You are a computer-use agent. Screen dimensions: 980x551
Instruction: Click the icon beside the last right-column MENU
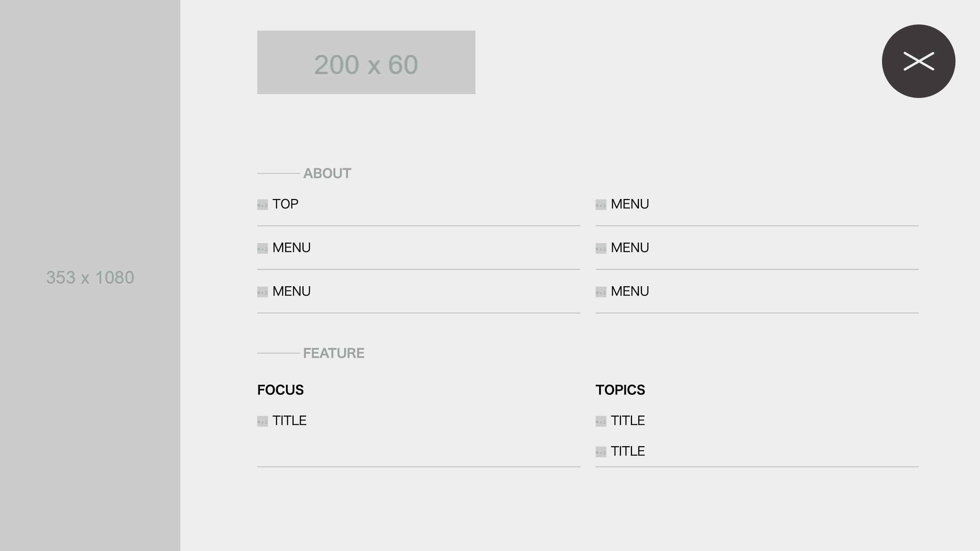[x=601, y=292]
